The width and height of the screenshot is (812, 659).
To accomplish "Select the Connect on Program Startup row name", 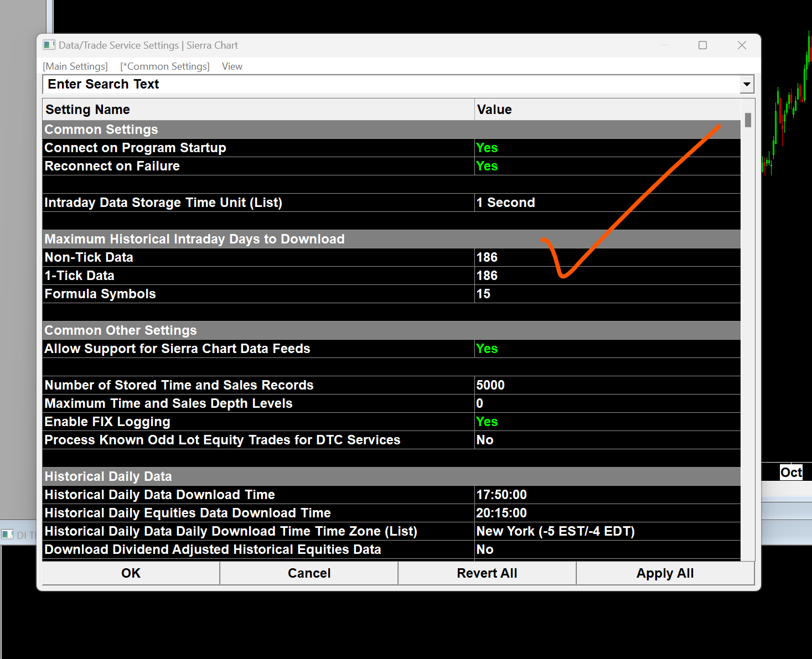I will [258, 148].
